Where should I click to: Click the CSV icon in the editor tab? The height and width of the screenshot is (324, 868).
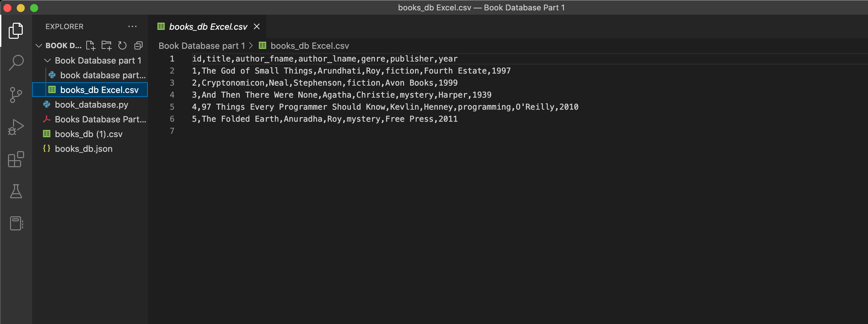[x=161, y=26]
